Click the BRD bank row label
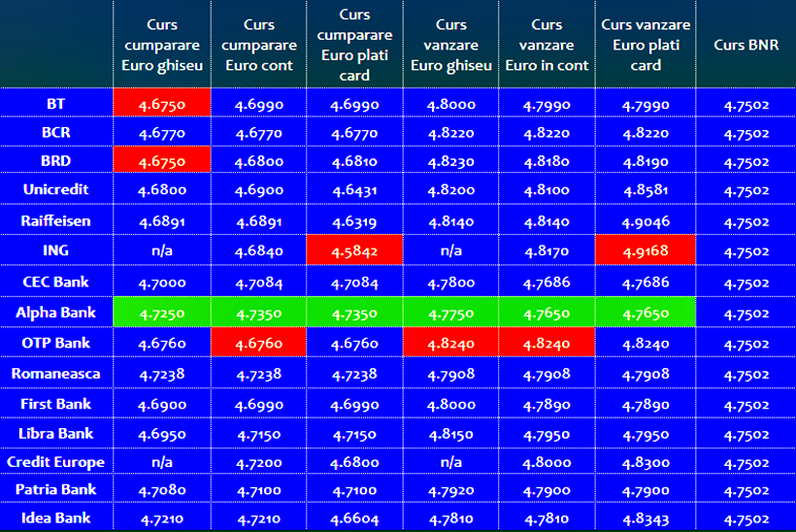 56,160
